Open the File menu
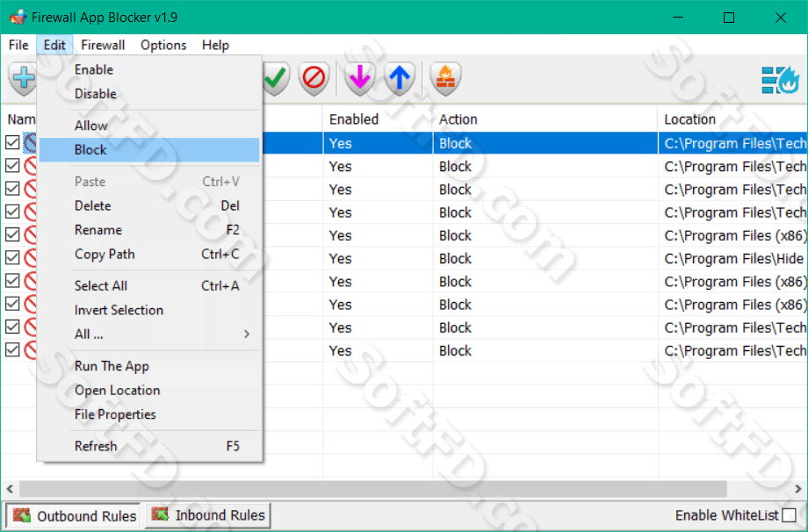The image size is (808, 532). (x=18, y=46)
